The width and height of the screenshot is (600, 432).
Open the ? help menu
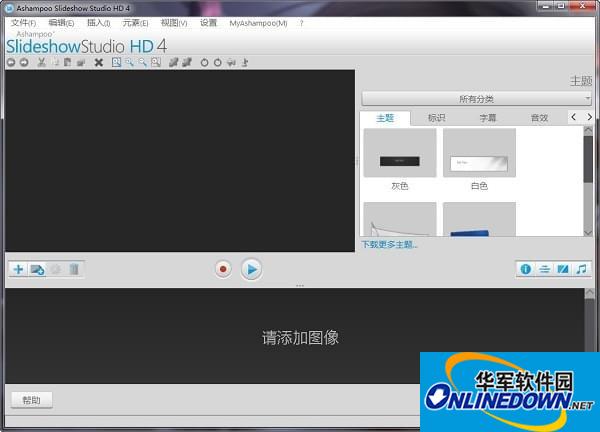[302, 23]
